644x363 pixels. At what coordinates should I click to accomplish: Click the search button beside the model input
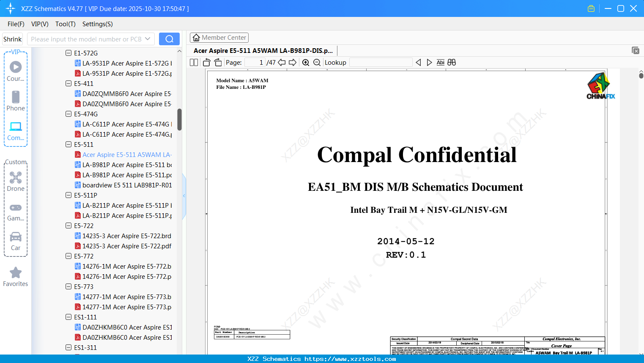169,39
